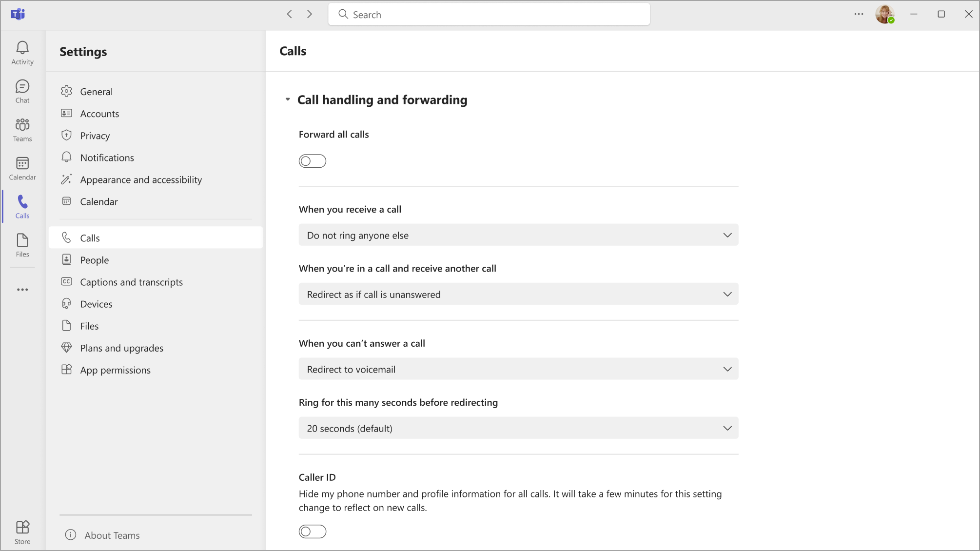The height and width of the screenshot is (551, 980).
Task: Click the Store icon in sidebar
Action: (x=22, y=531)
